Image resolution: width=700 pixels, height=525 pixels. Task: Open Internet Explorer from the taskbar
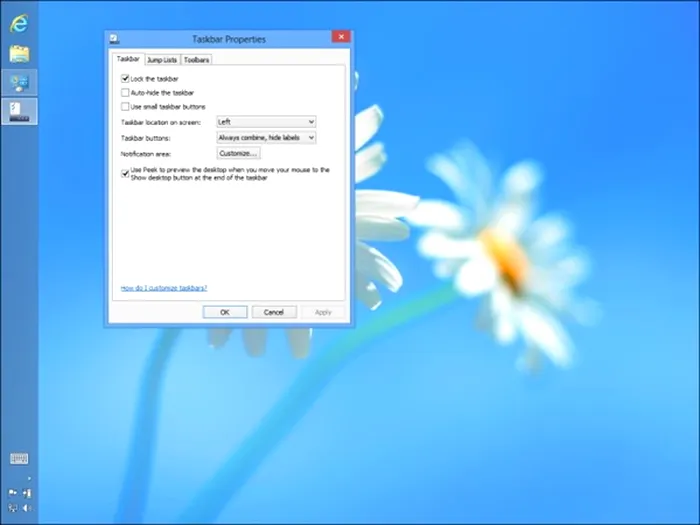point(19,24)
